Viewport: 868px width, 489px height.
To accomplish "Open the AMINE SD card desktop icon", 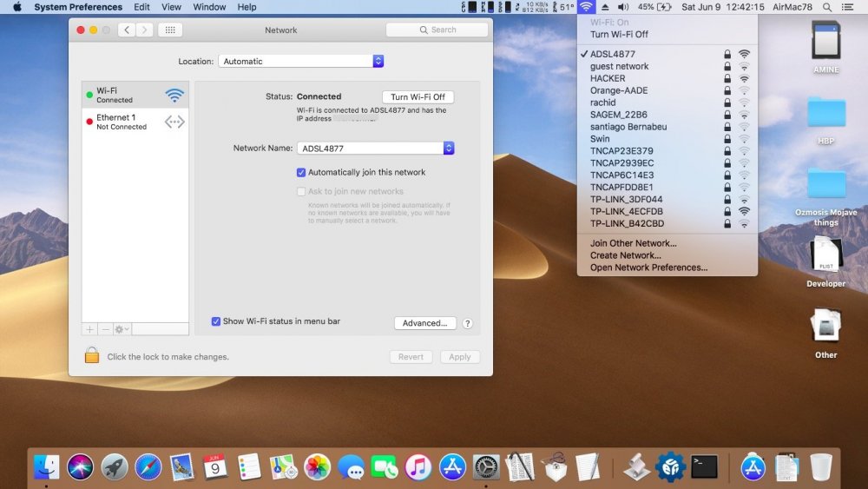I will point(826,41).
